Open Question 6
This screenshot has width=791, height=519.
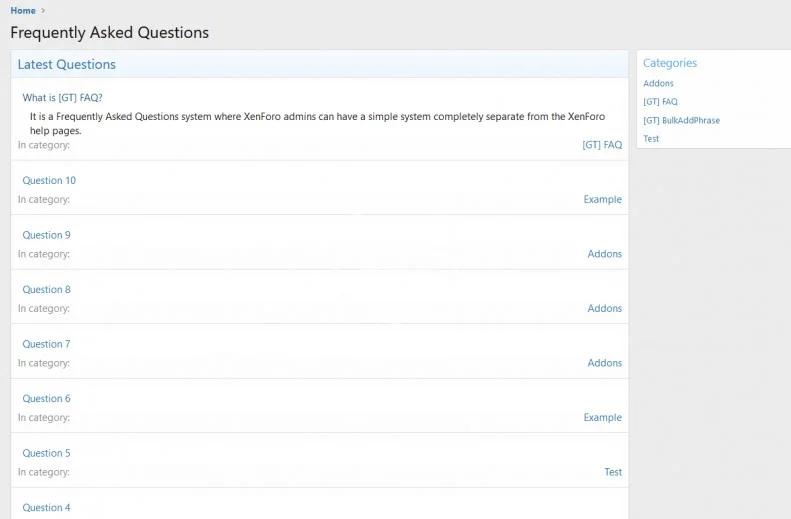point(46,399)
